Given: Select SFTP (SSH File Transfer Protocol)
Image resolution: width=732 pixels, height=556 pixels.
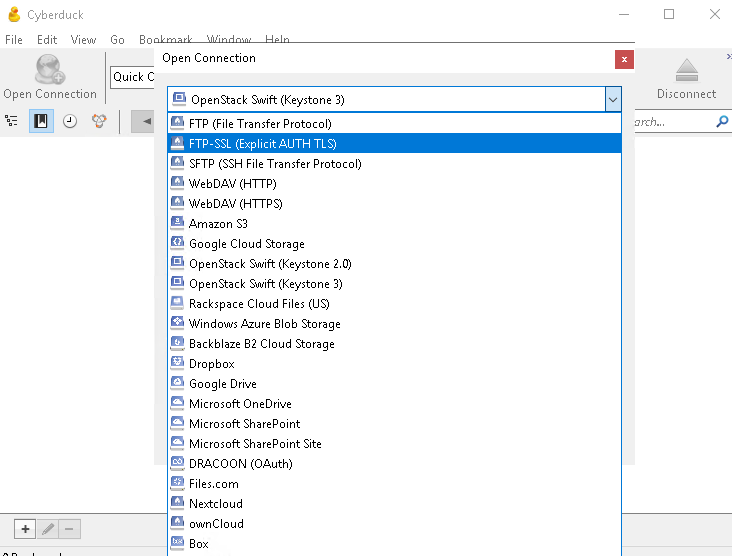Looking at the screenshot, I should tap(394, 163).
